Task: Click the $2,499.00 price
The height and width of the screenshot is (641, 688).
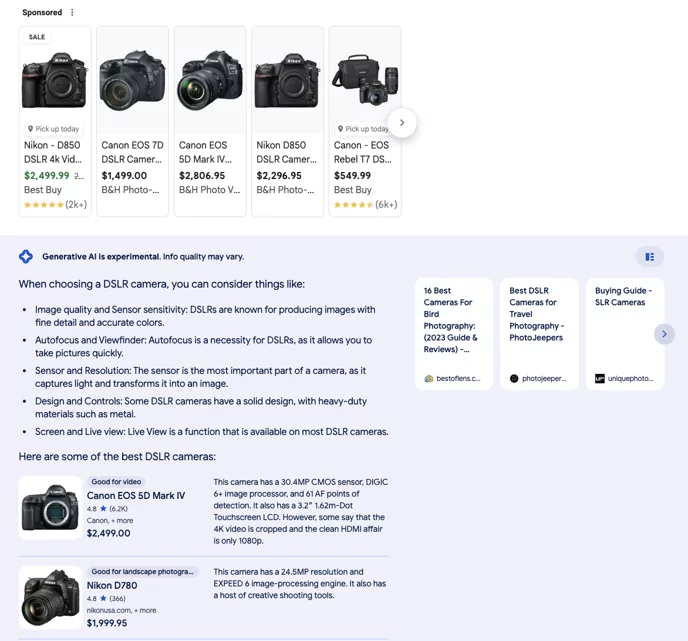Action: (108, 534)
